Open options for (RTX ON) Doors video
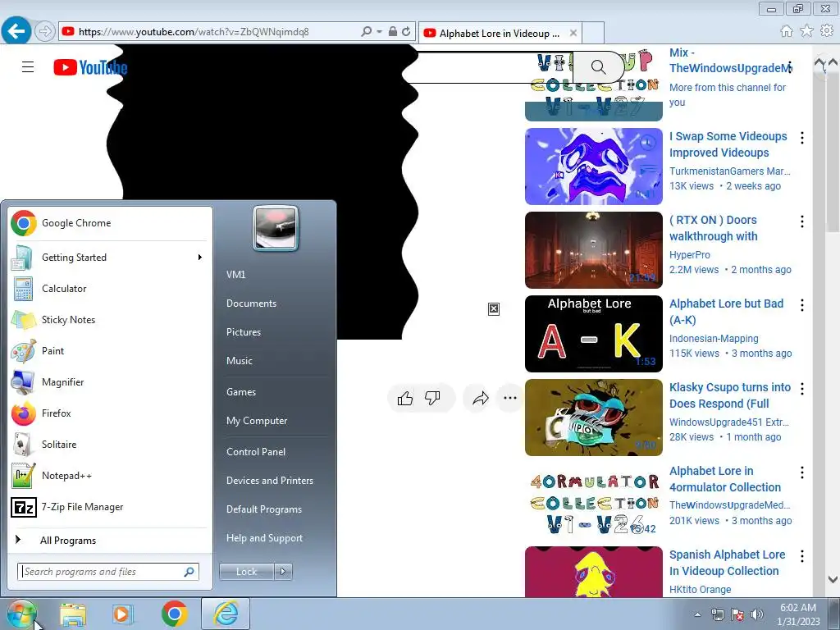The height and width of the screenshot is (630, 840). 802,221
